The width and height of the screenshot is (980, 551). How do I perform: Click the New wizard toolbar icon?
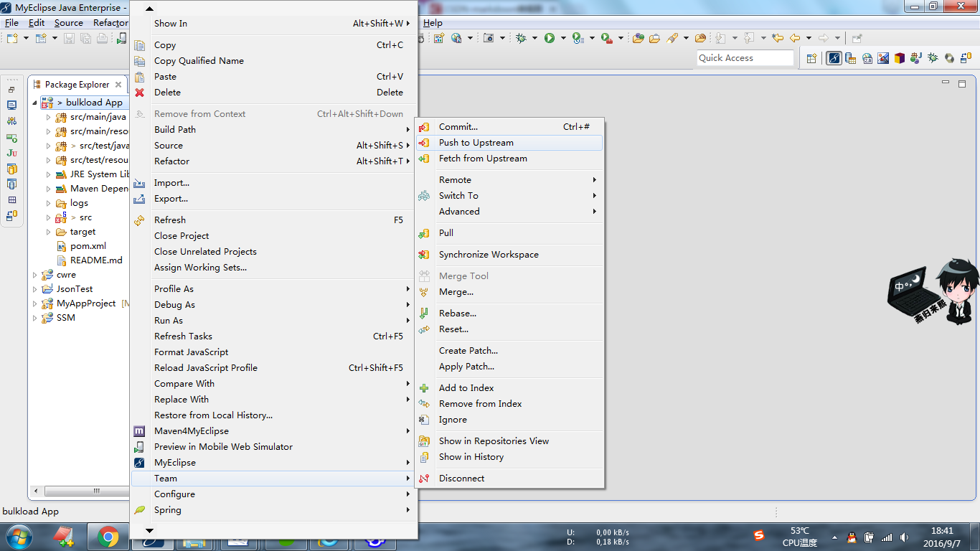(x=12, y=38)
